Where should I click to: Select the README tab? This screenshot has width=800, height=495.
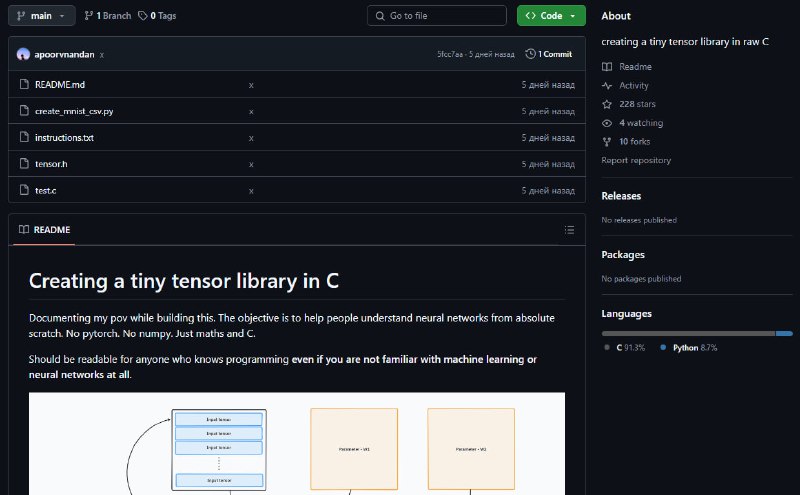pos(44,230)
